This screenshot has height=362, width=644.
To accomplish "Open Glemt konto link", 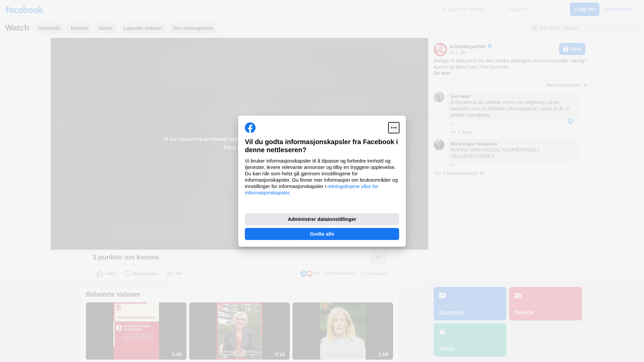I will click(618, 9).
